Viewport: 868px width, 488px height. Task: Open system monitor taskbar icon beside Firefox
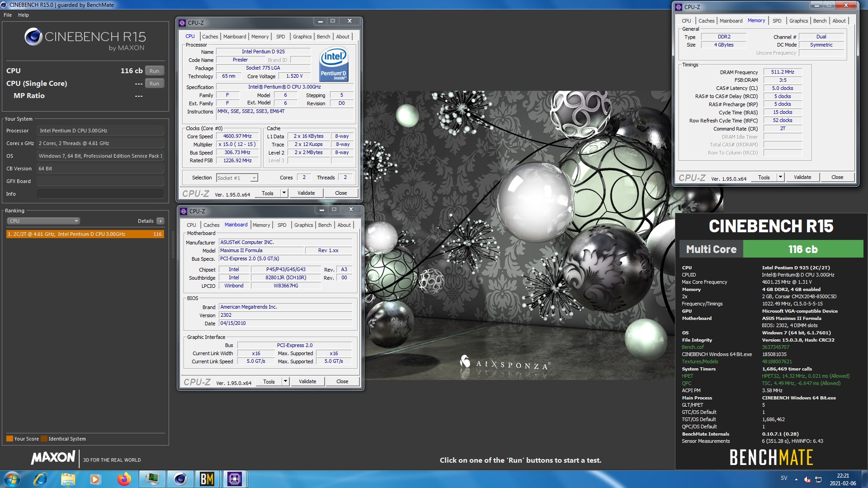(152, 479)
